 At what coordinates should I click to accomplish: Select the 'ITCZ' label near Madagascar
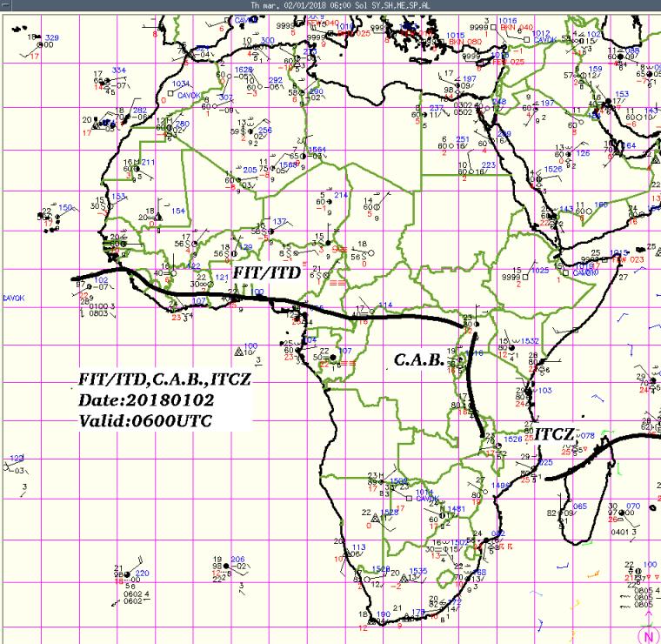pyautogui.click(x=554, y=434)
